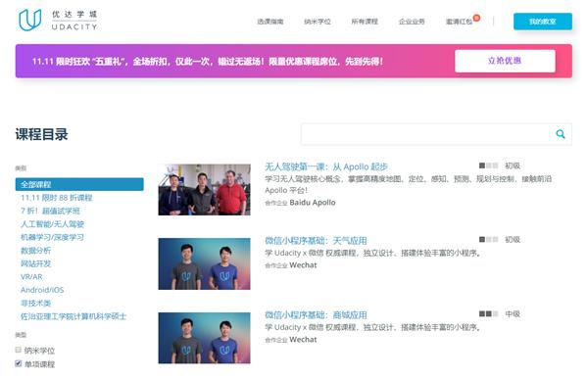Select the VR/AR category
Screen dimensions: 588x379
(x=31, y=276)
